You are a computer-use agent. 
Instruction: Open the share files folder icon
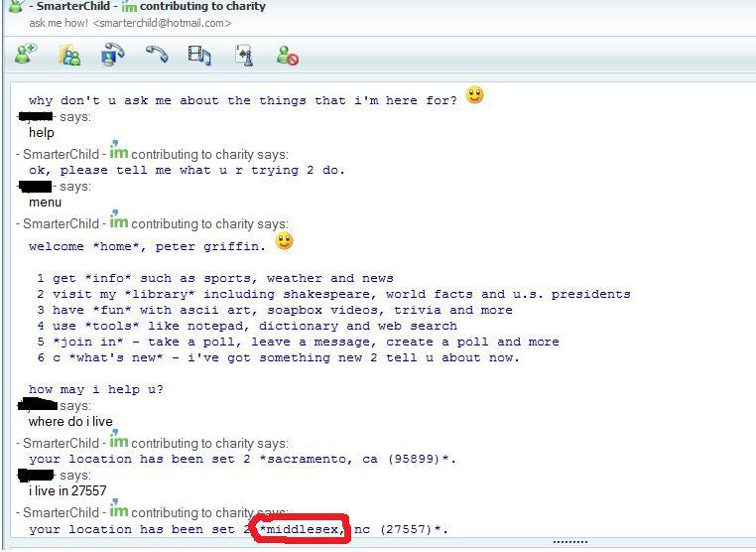(69, 55)
